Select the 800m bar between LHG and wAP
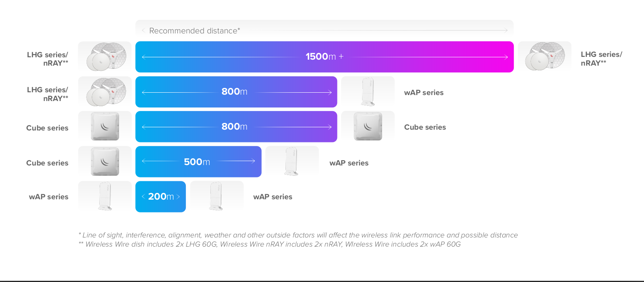The image size is (644, 282). click(x=236, y=92)
